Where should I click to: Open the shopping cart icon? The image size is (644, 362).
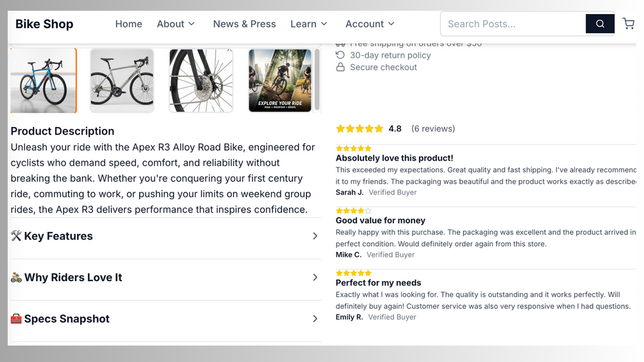tap(628, 24)
